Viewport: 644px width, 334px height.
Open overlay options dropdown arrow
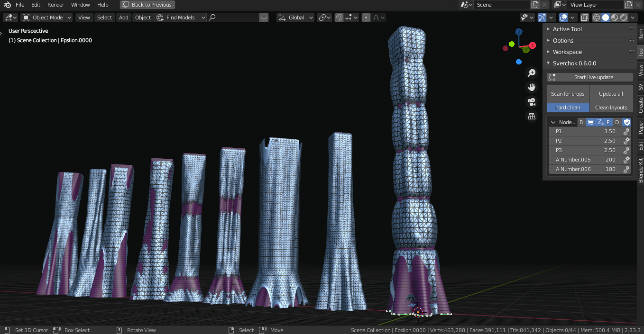click(573, 18)
